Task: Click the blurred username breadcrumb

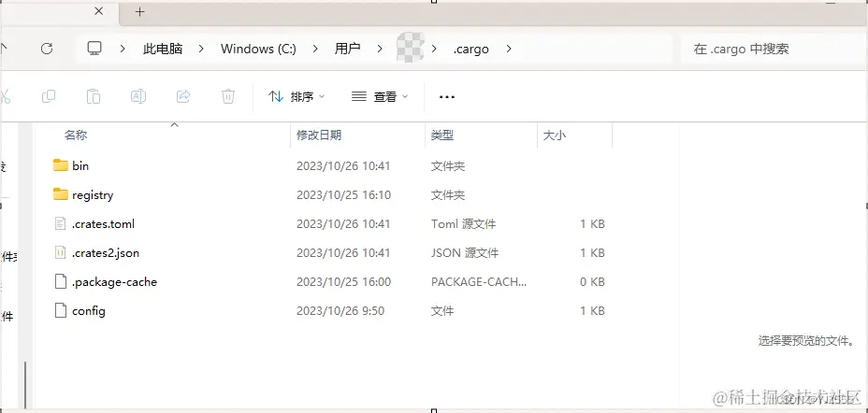Action: 411,47
